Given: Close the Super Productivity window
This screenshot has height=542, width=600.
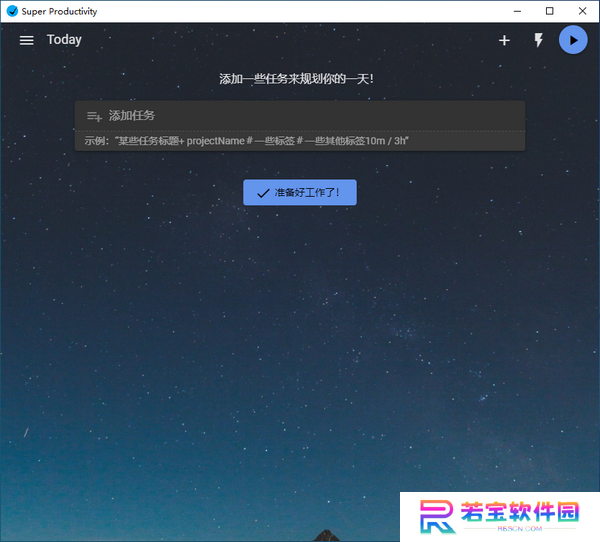Looking at the screenshot, I should (x=582, y=11).
